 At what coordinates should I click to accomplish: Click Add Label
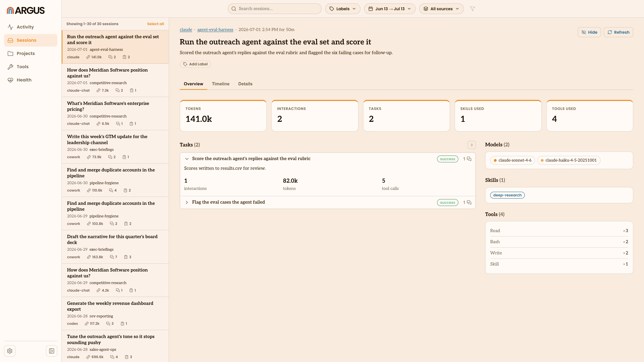pos(195,64)
